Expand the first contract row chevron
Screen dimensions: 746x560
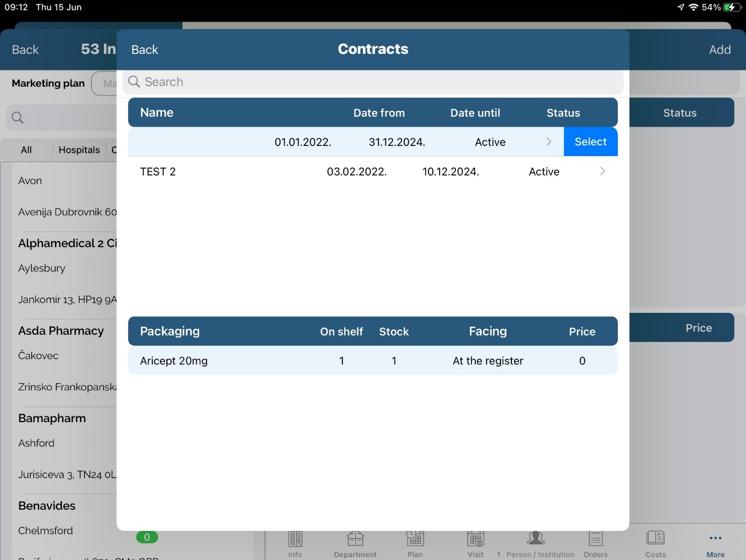(x=548, y=142)
